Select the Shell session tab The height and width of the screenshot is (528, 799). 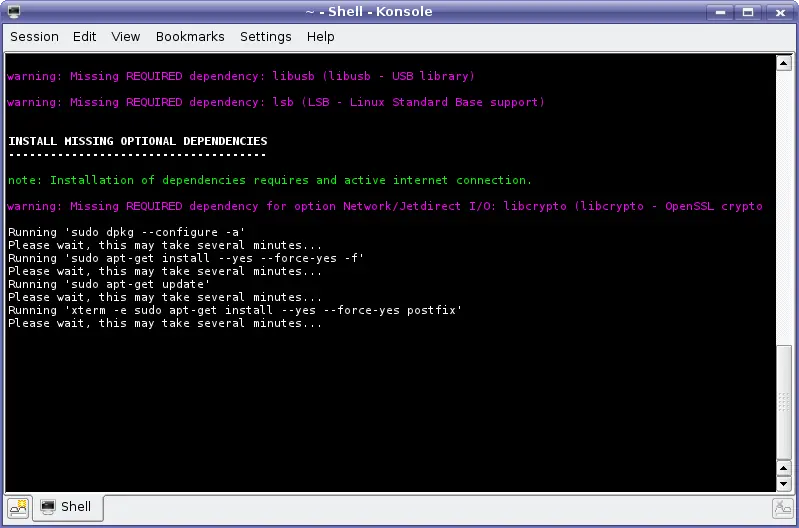coord(68,507)
